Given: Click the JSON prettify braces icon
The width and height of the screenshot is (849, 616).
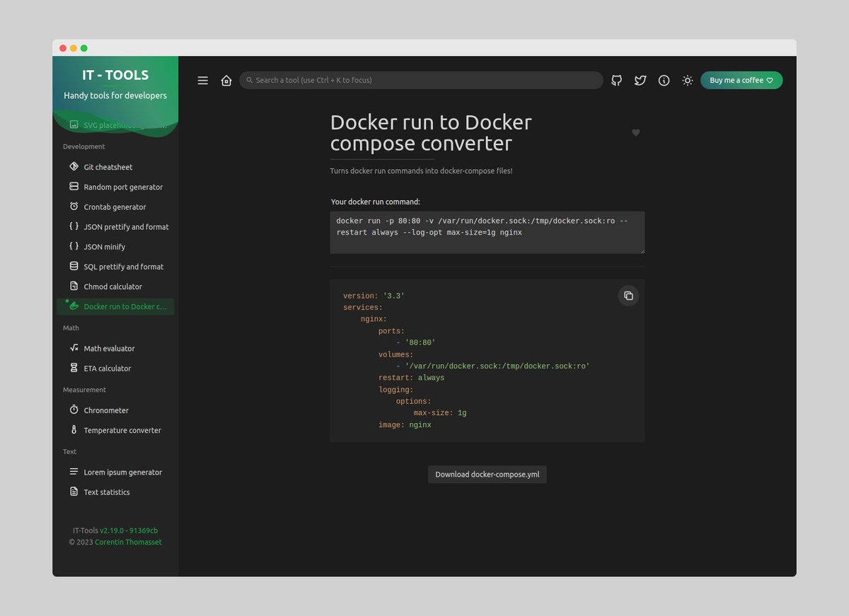Looking at the screenshot, I should point(74,226).
